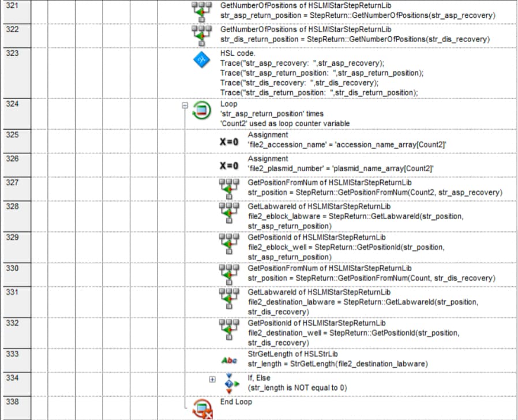Select line number 330 in the gutter

(x=17, y=275)
